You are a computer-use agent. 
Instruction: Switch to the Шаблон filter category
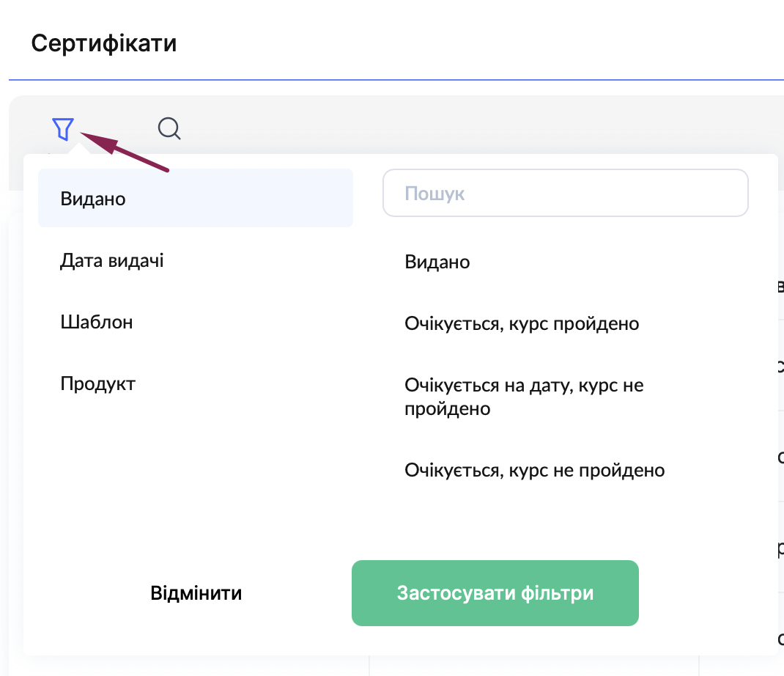coord(97,322)
